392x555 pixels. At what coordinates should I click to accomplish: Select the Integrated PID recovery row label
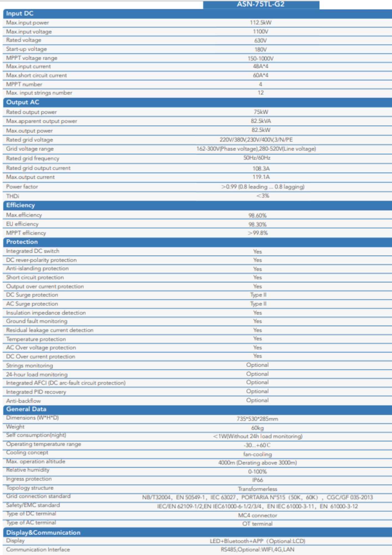[x=36, y=392]
